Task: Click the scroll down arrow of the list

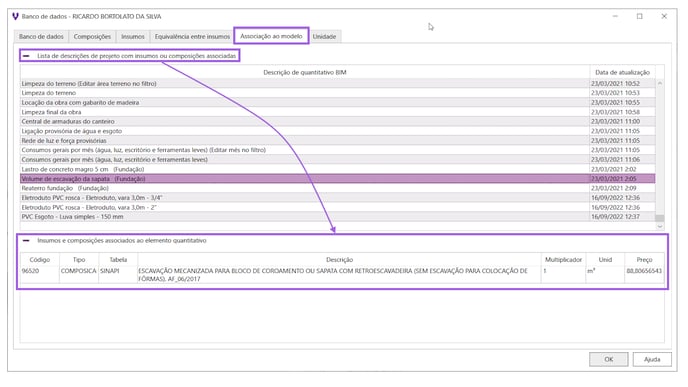Action: pos(659,226)
